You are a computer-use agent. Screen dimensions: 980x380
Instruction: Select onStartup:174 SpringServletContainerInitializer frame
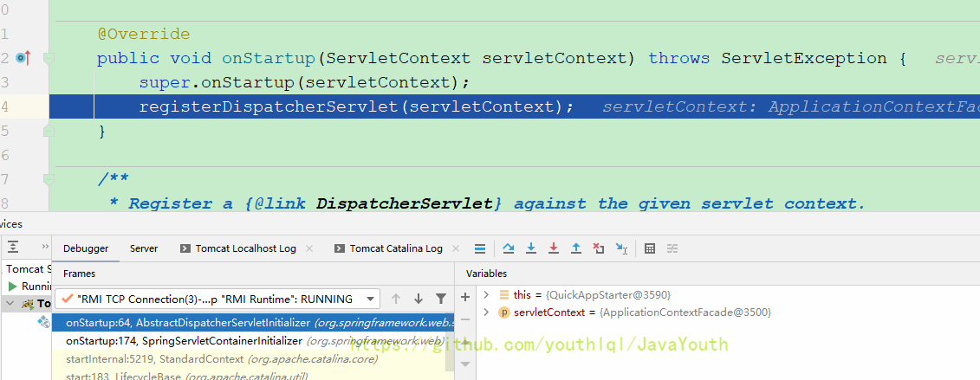pyautogui.click(x=251, y=341)
